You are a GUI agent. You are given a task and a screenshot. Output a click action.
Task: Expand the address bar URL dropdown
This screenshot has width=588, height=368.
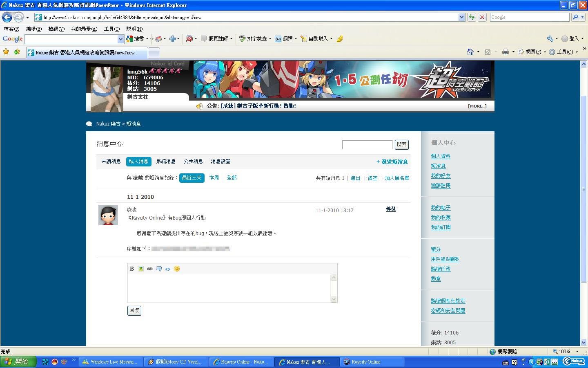tap(461, 17)
